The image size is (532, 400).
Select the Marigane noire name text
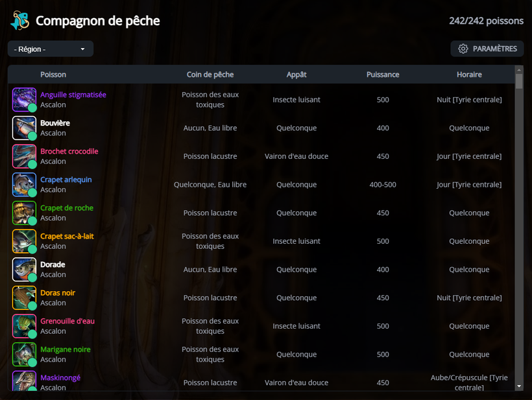tap(66, 349)
